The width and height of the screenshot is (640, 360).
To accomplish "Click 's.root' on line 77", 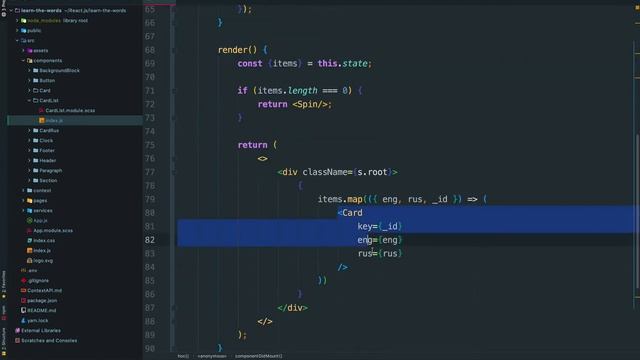I will click(x=372, y=172).
